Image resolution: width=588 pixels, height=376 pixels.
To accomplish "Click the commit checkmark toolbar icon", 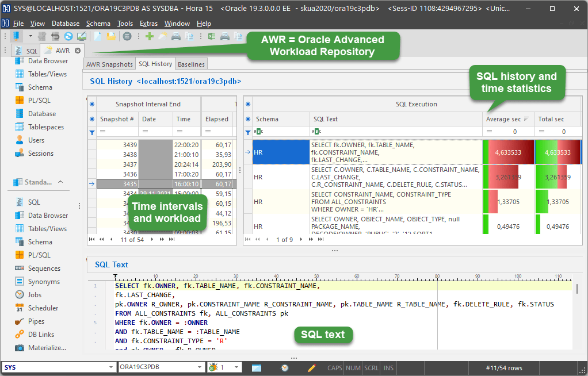I will (x=42, y=36).
